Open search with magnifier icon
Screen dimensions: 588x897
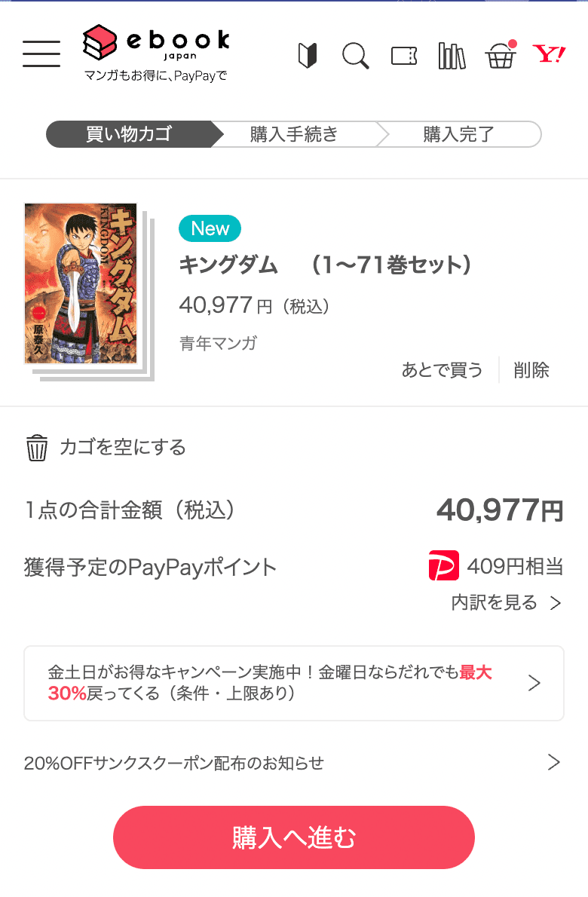click(x=355, y=56)
